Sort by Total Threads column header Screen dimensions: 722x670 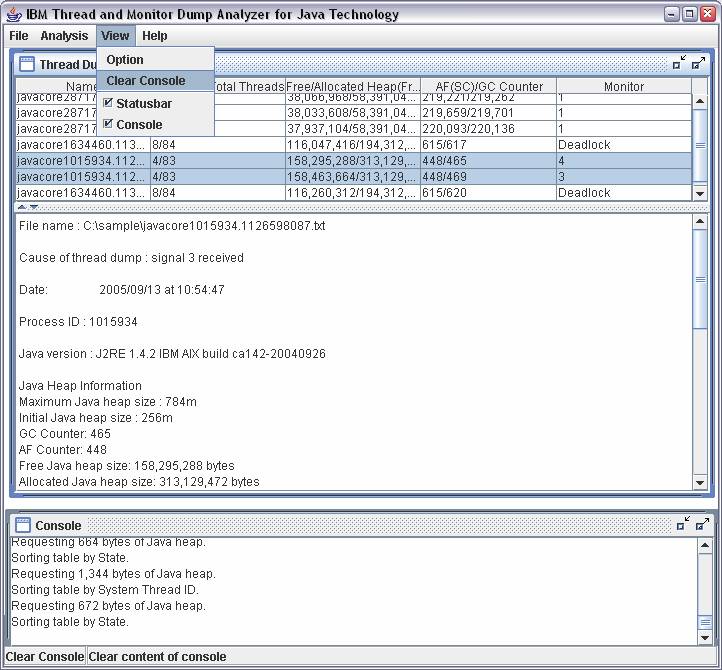[250, 86]
